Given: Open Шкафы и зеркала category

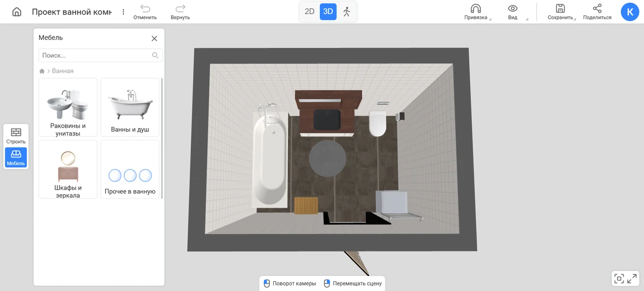Looking at the screenshot, I should 68,169.
